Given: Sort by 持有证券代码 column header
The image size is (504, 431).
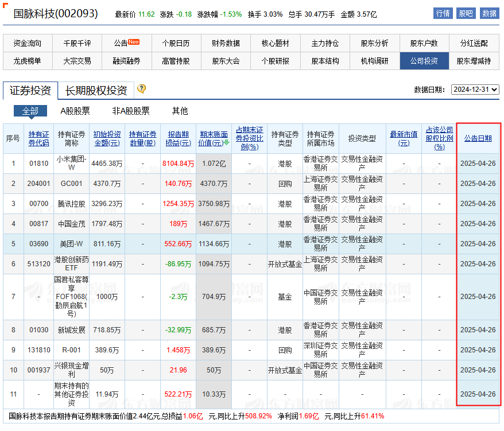Looking at the screenshot, I should [x=39, y=139].
